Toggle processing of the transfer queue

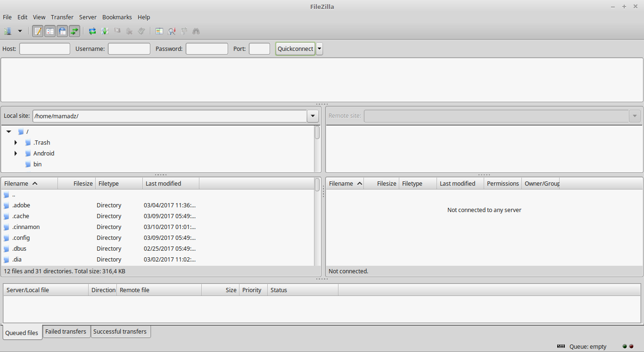tap(105, 31)
